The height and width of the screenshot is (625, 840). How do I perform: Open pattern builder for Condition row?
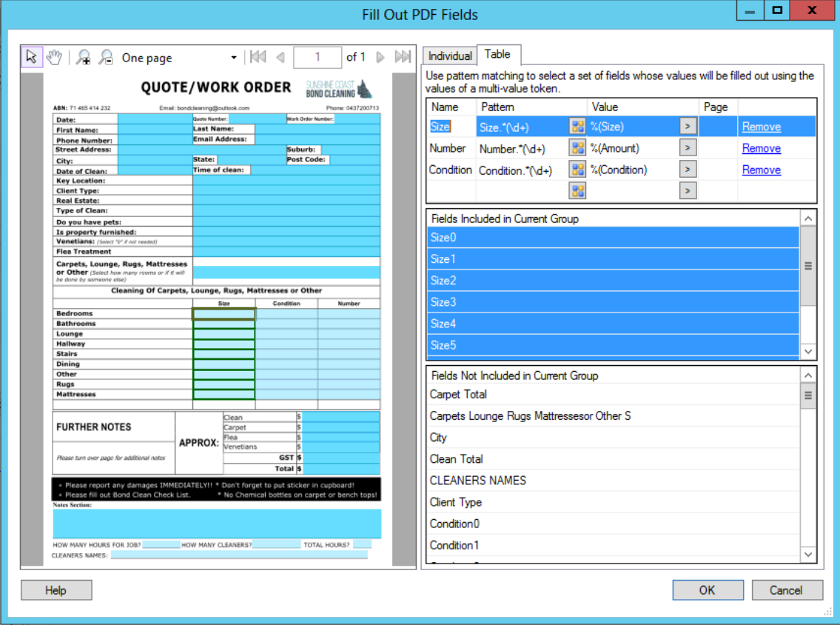(x=577, y=170)
